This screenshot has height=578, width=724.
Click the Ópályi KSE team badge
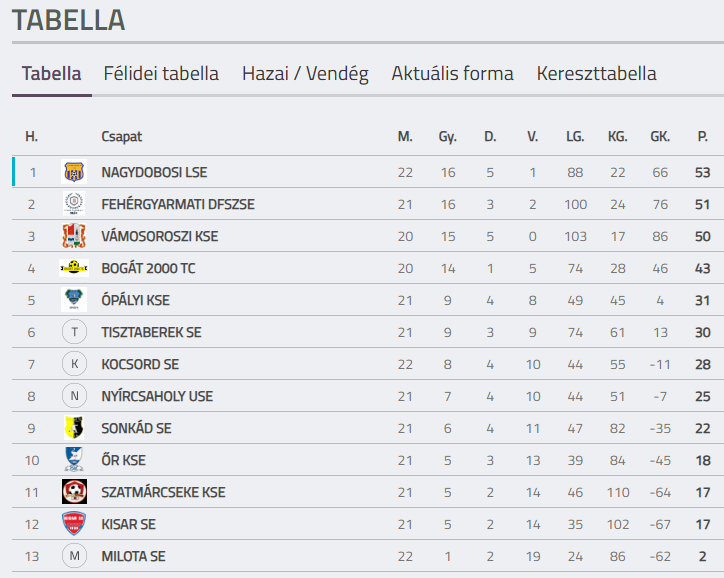(x=74, y=300)
